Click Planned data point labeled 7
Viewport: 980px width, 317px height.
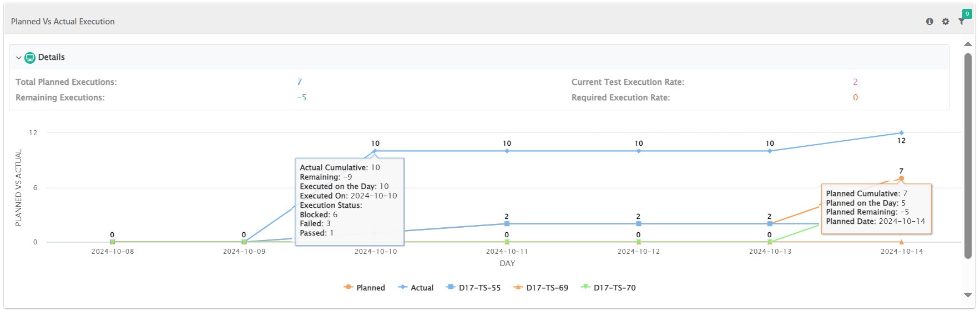point(901,178)
